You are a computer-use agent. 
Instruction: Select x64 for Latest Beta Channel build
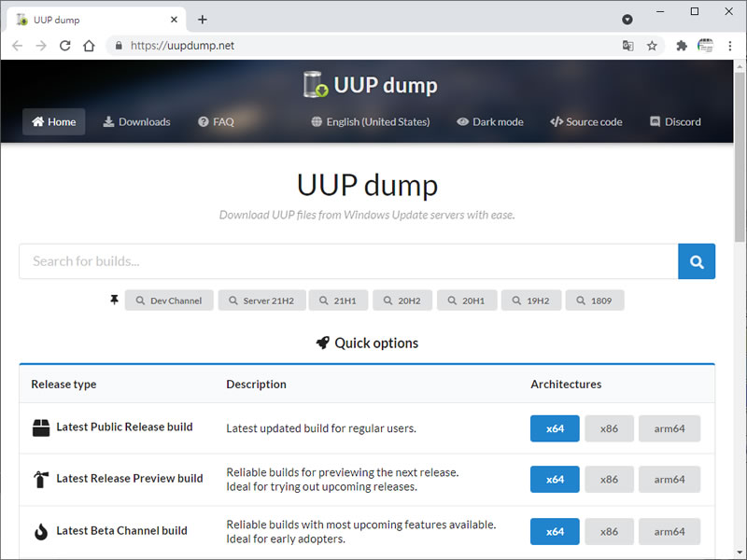555,531
